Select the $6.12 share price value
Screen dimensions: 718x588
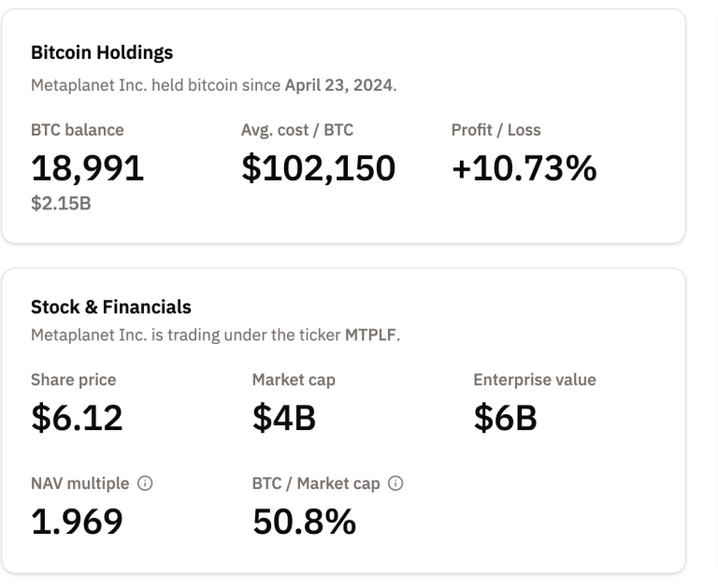[77, 419]
